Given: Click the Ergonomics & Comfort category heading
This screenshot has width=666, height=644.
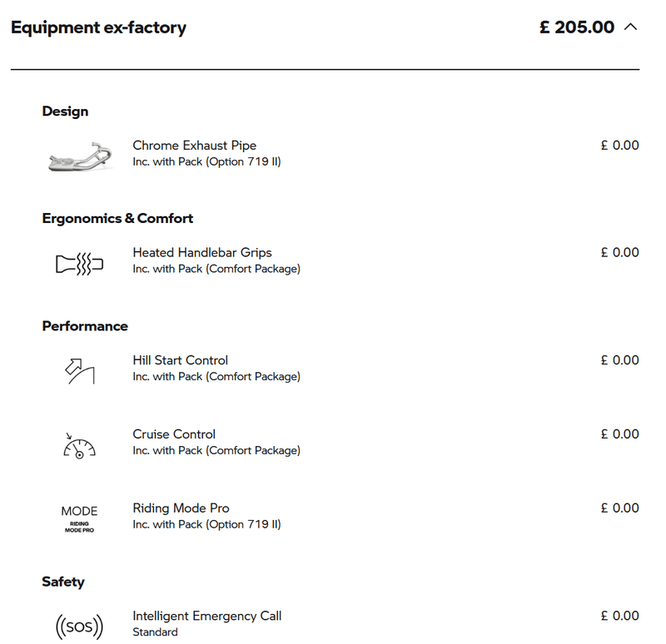Looking at the screenshot, I should click(x=117, y=219).
